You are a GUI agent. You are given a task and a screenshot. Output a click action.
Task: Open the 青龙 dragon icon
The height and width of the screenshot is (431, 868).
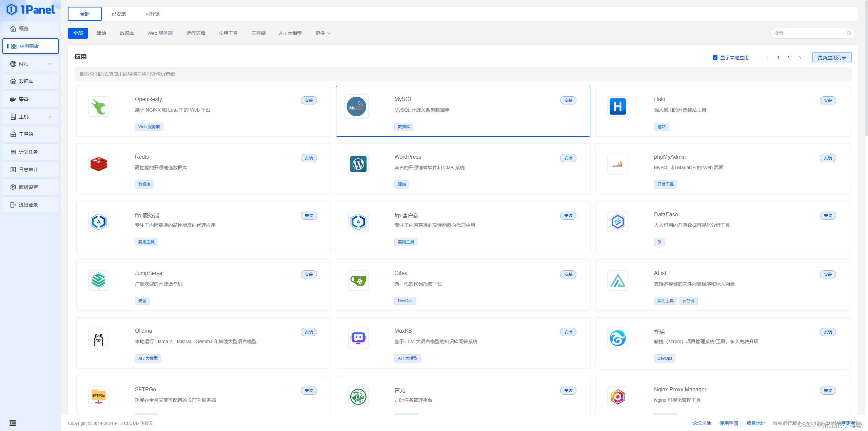358,397
